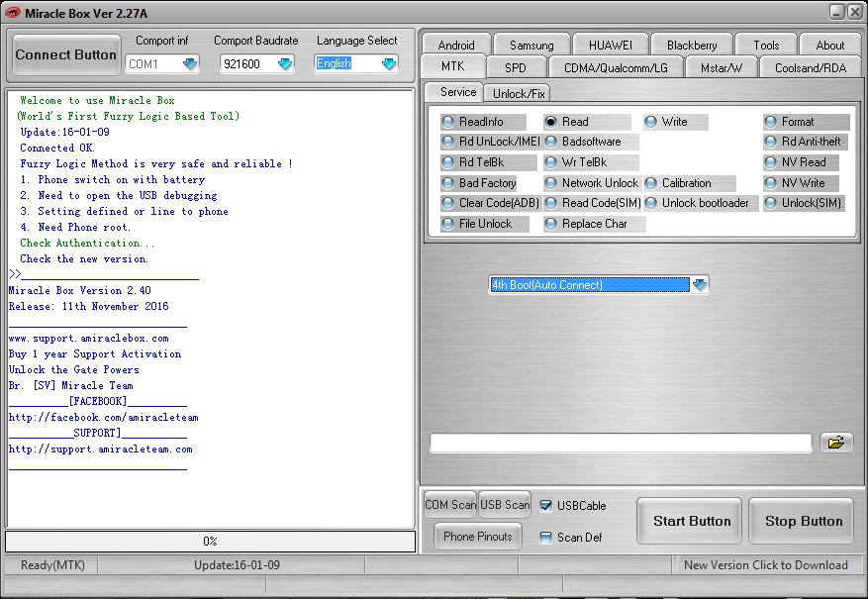Image resolution: width=868 pixels, height=599 pixels.
Task: Click the Miracle Box red eye logo in title bar
Action: click(12, 13)
